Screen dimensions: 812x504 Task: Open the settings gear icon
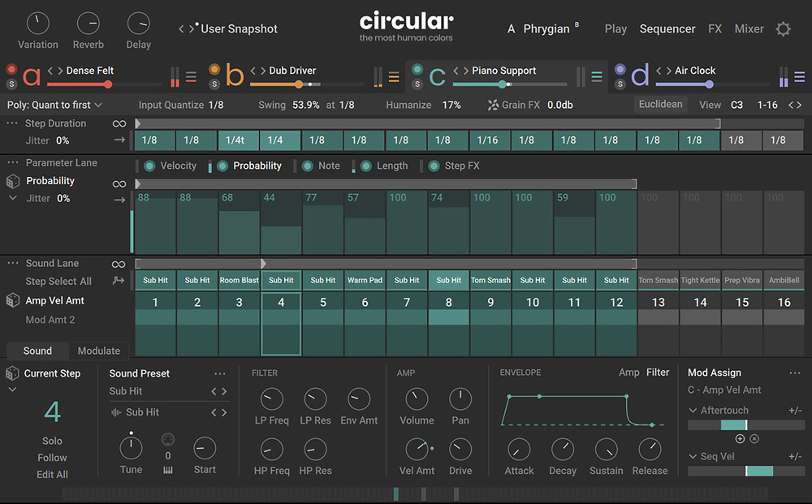(x=783, y=29)
